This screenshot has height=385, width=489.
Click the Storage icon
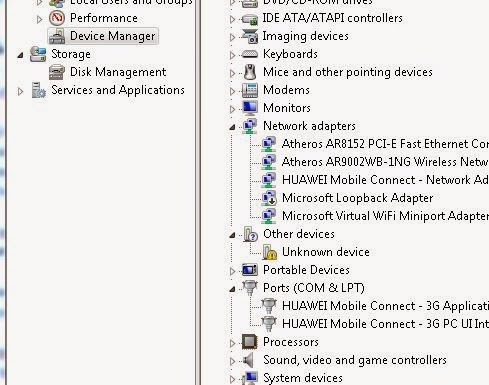point(38,54)
